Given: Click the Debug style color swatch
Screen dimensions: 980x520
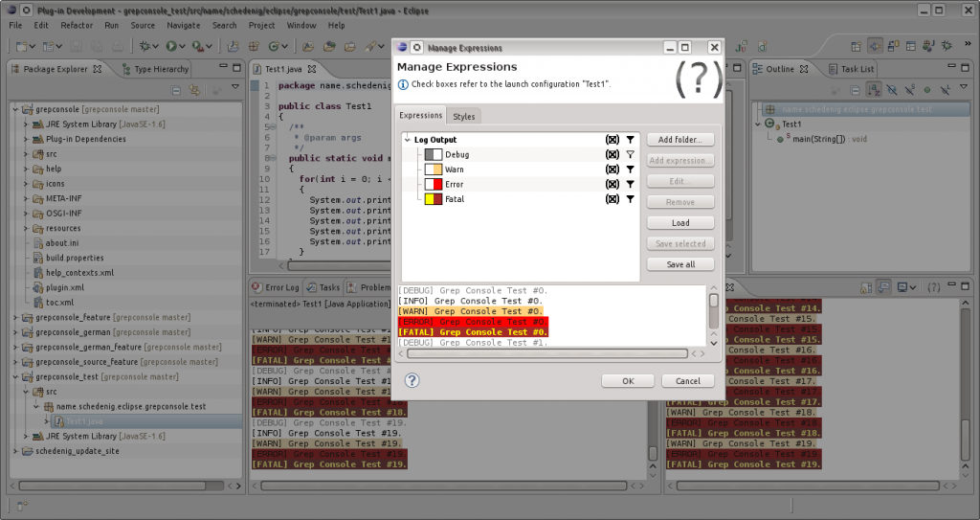Looking at the screenshot, I should (x=434, y=154).
